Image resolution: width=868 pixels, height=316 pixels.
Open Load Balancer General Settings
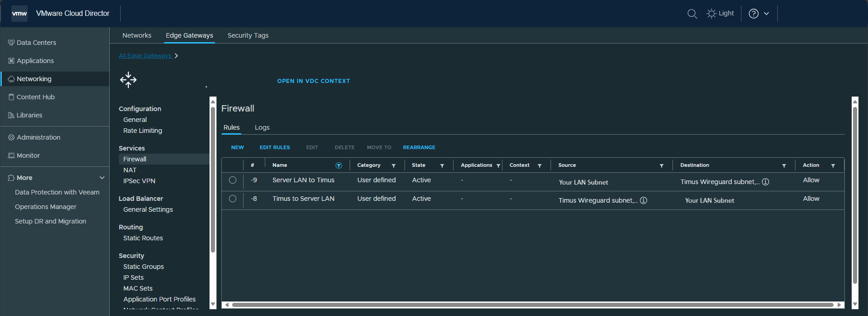148,209
